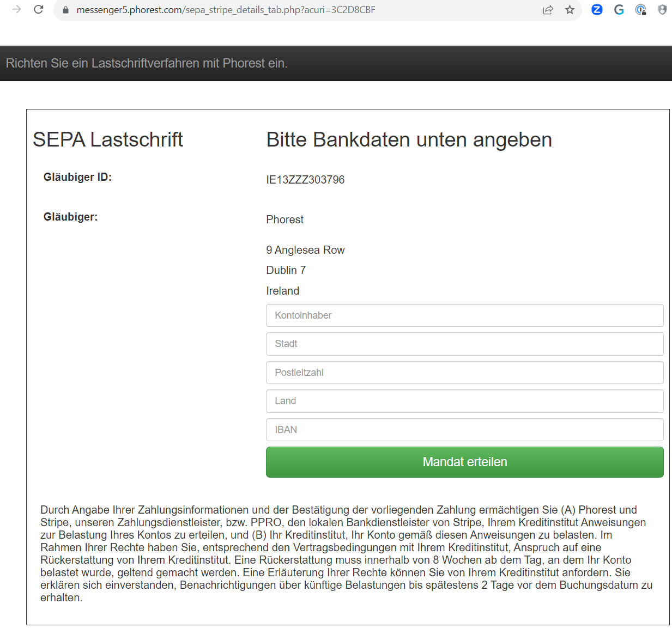Focus the IBAN input field
672x628 pixels.
click(x=464, y=430)
